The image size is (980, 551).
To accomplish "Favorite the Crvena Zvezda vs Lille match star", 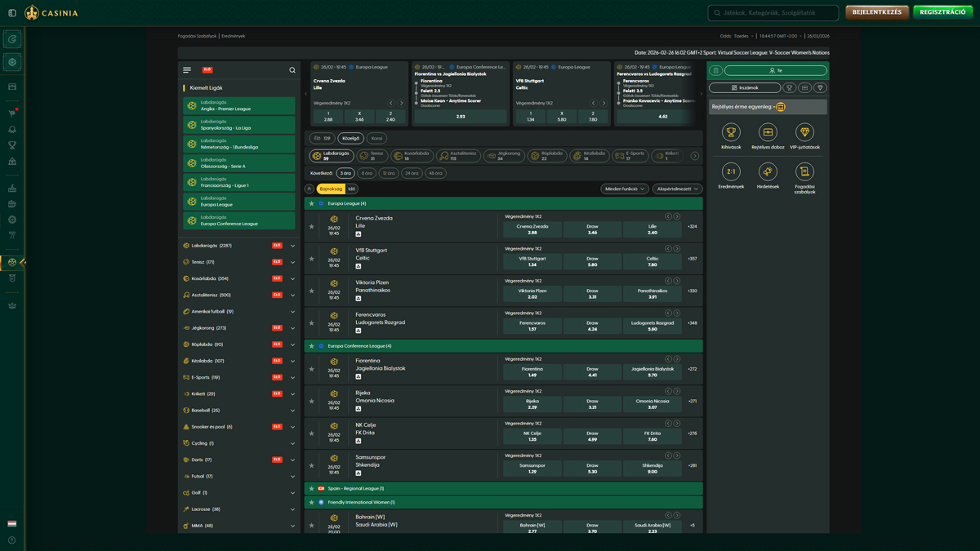I will (311, 227).
